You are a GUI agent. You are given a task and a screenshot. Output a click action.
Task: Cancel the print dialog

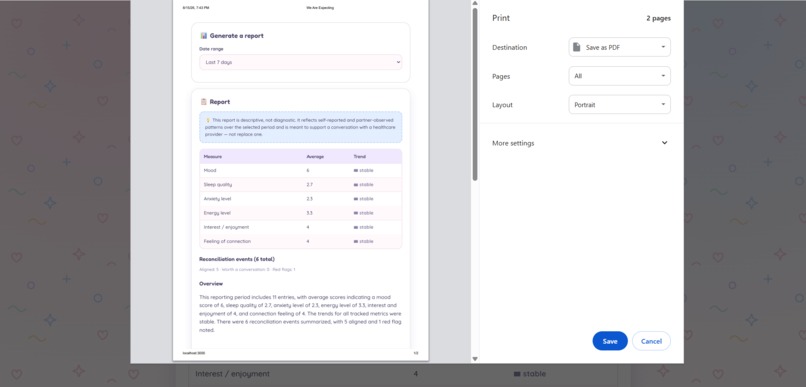click(x=651, y=341)
